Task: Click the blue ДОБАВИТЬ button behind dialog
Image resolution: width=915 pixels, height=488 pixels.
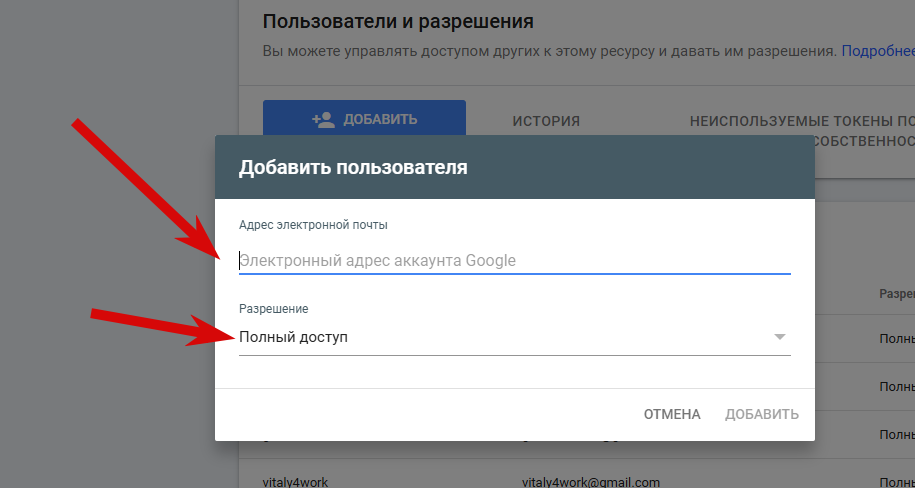Action: pos(364,118)
